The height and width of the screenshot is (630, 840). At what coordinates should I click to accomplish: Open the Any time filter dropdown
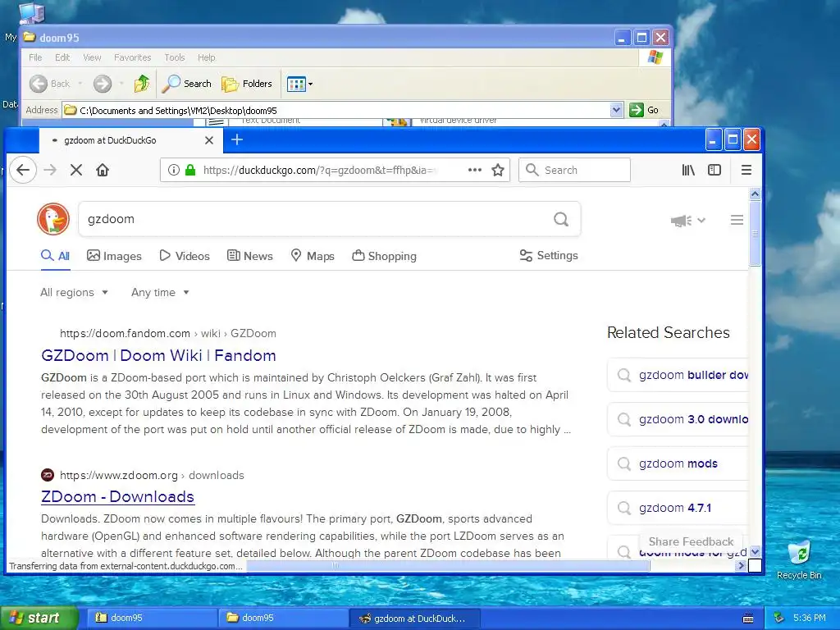tap(160, 293)
